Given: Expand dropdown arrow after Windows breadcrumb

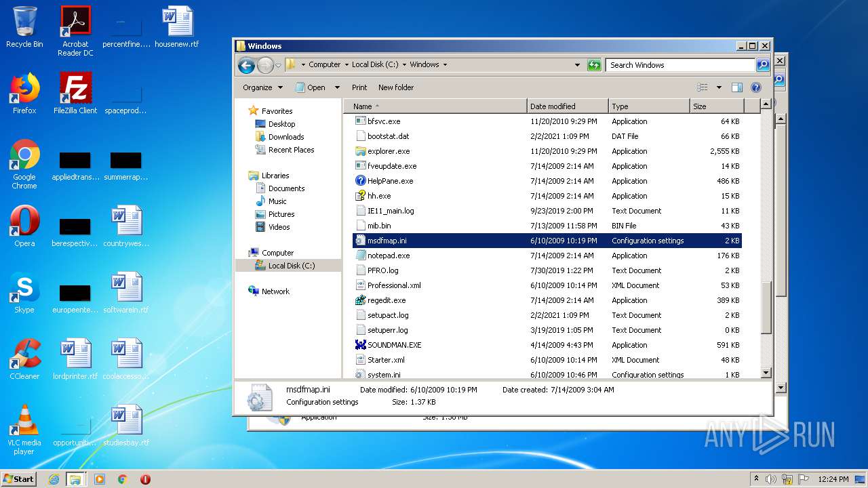Looking at the screenshot, I should click(x=445, y=64).
